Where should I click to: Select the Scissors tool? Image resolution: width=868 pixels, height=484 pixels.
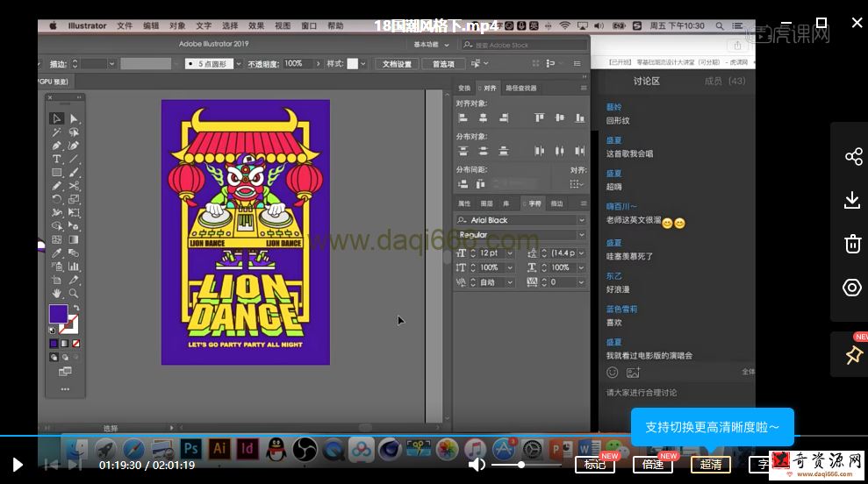(74, 186)
